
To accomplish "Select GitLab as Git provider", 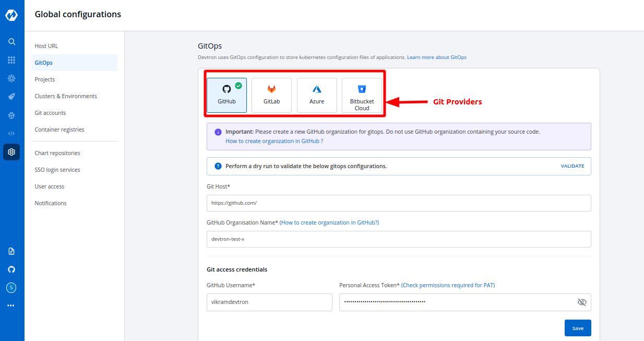I will point(271,95).
